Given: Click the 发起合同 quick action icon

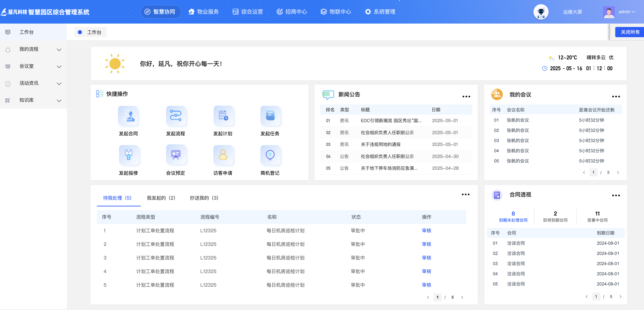Looking at the screenshot, I should click(128, 116).
